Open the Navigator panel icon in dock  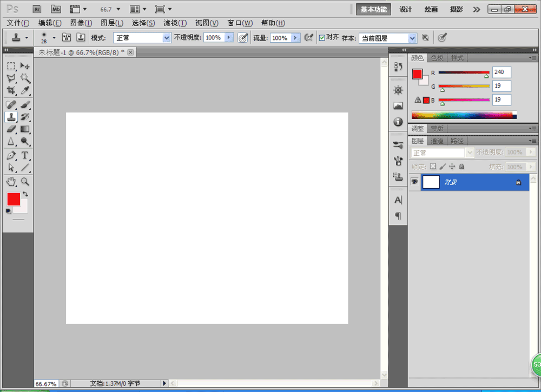tap(398, 90)
